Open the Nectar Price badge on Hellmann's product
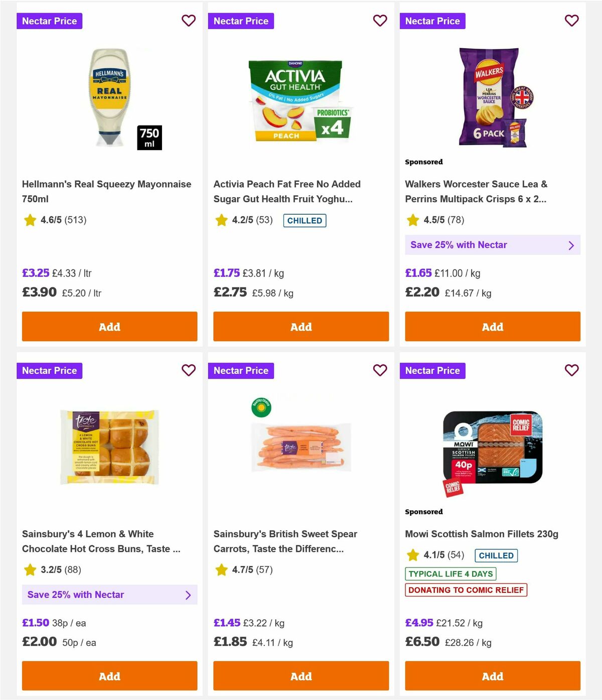The image size is (602, 700). pyautogui.click(x=50, y=21)
